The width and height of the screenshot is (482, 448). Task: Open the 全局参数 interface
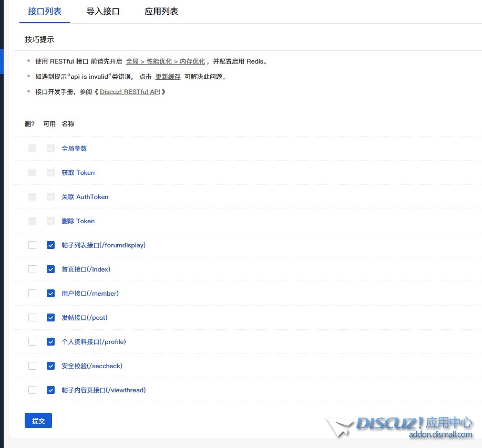(x=74, y=149)
